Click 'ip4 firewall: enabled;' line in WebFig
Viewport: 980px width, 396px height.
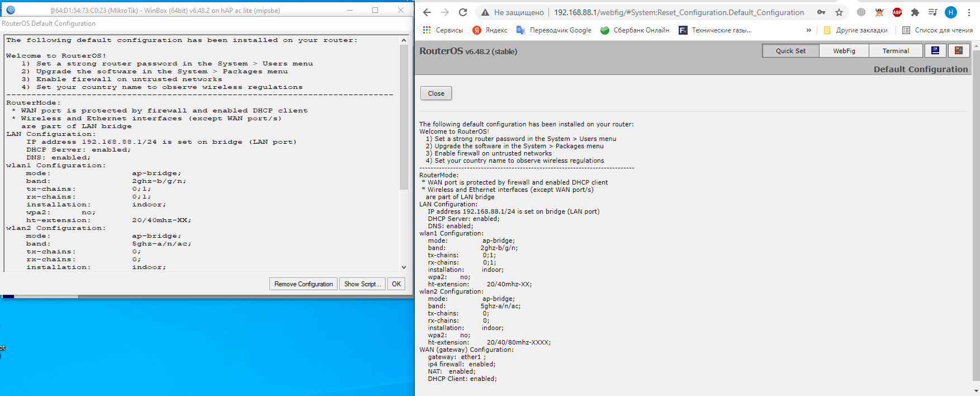[x=462, y=364]
